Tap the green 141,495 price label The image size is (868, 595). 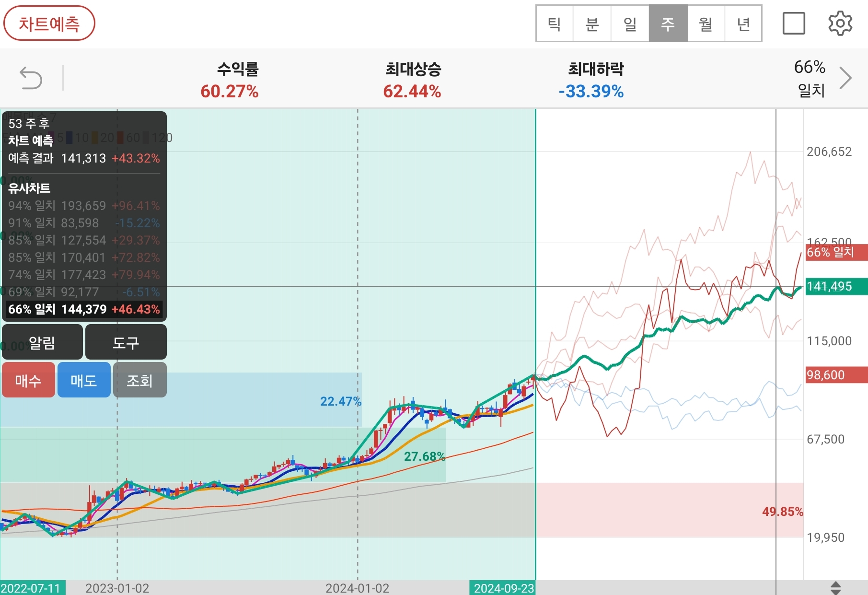tap(836, 286)
